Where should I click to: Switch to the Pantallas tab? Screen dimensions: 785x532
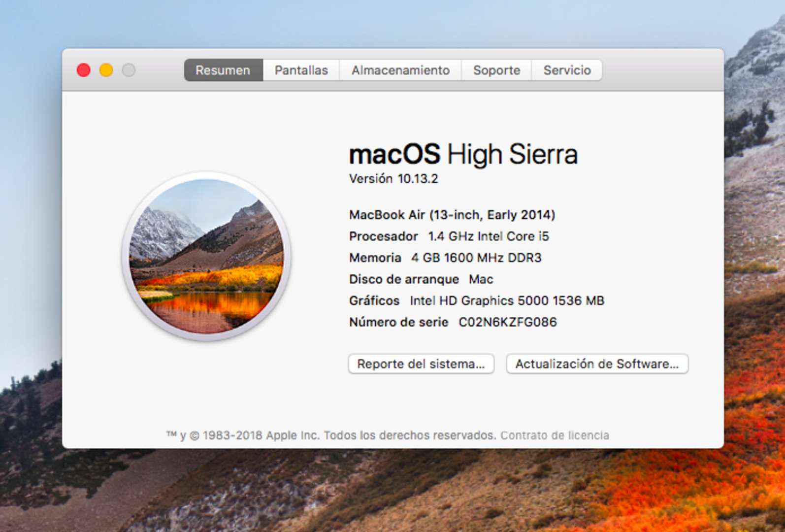[x=301, y=70]
